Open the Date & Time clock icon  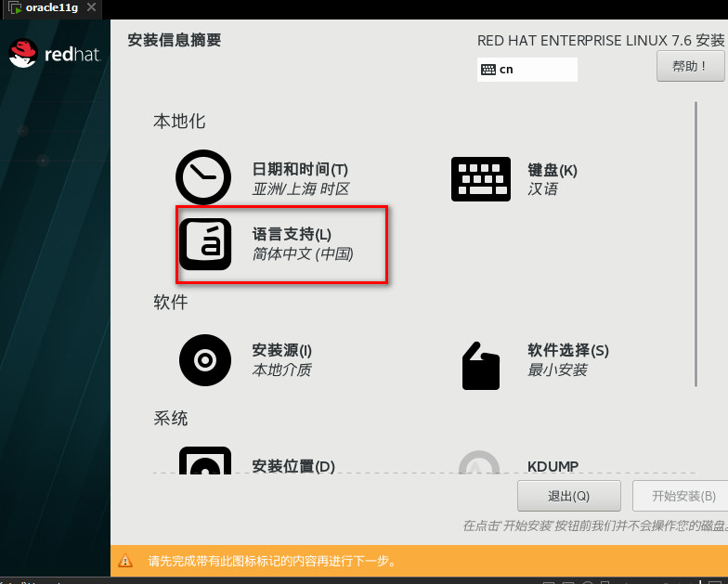click(x=203, y=176)
